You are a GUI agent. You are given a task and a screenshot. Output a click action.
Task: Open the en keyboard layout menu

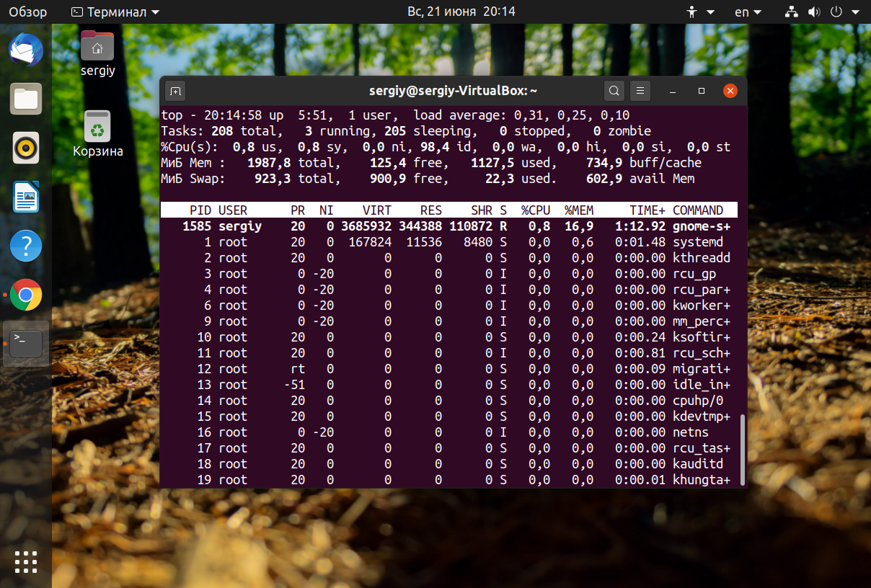point(748,12)
